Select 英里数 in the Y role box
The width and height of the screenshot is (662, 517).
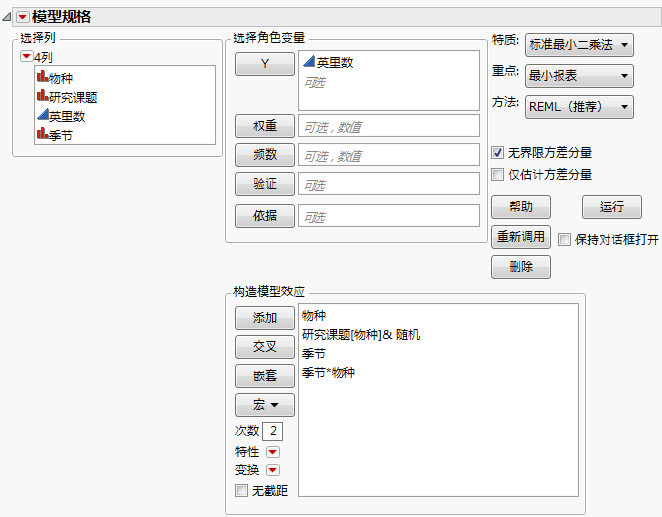point(335,63)
